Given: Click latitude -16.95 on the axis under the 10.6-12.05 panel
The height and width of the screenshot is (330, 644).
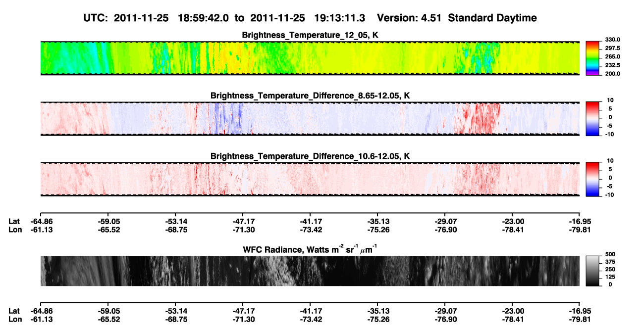Looking at the screenshot, I should 580,222.
